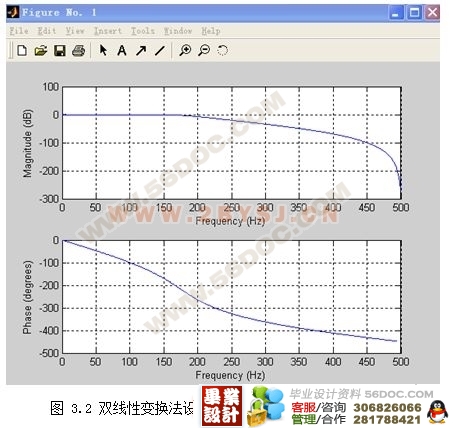Select the Insert Line tool
This screenshot has height=428, width=453.
coord(160,51)
